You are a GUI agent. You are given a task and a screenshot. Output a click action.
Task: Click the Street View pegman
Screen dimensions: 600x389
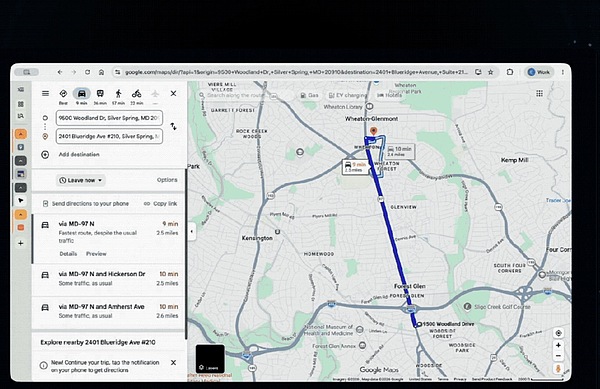558,369
